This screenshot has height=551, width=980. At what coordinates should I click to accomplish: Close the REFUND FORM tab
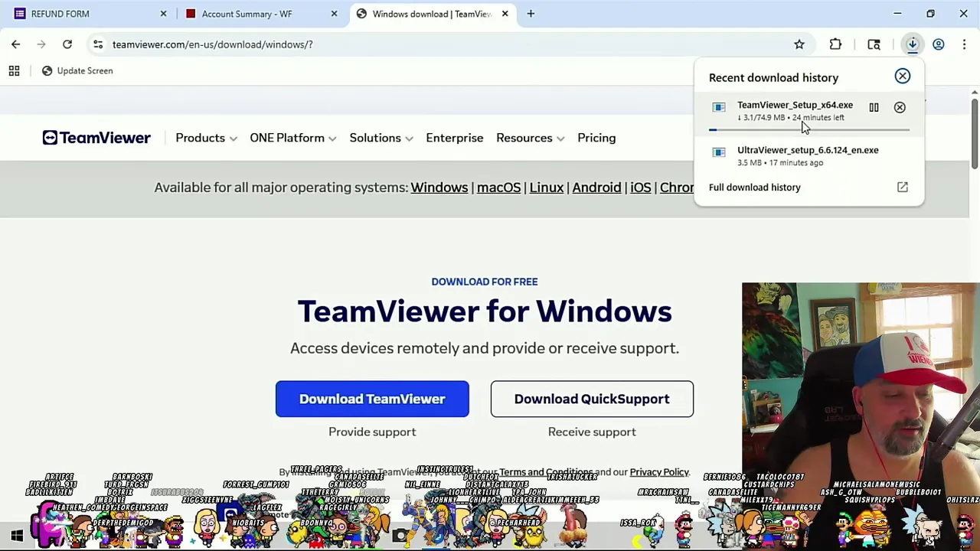(x=163, y=14)
